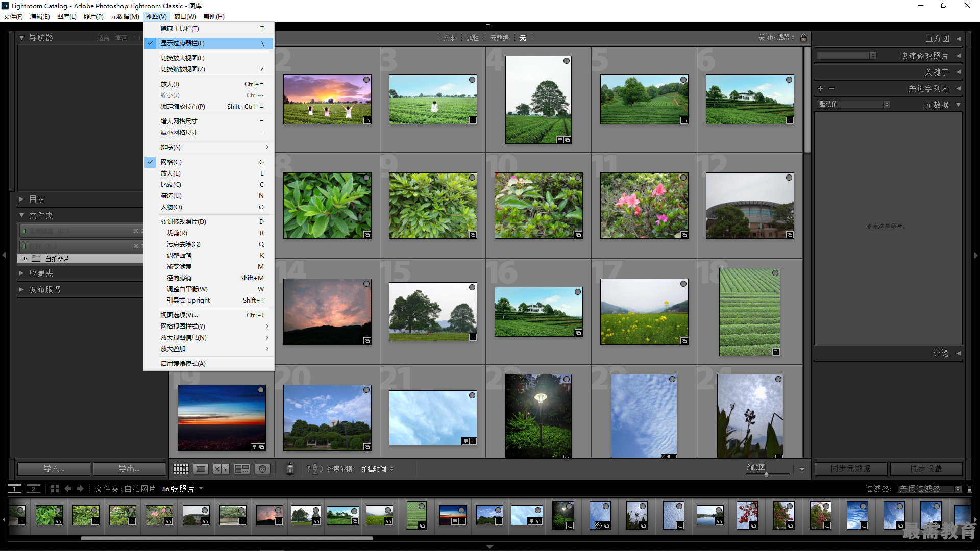
Task: Click collapse arrow on left panel edge
Action: (4, 255)
